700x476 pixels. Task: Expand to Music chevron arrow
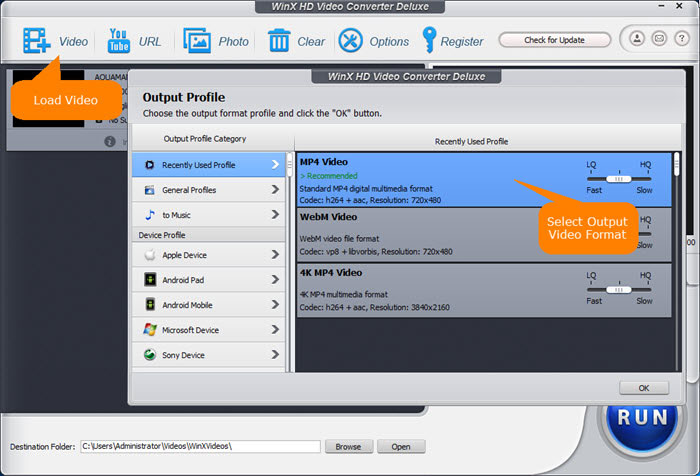[x=275, y=215]
